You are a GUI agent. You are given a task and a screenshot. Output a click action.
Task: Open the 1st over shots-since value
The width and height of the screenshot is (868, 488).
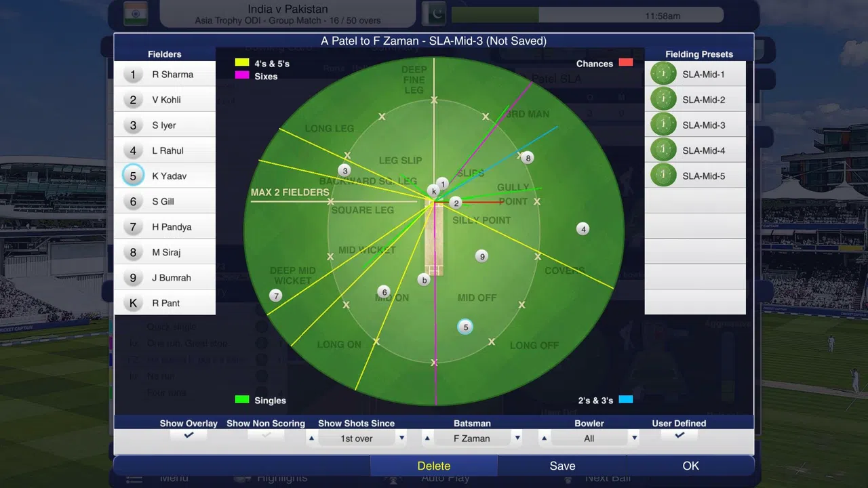coord(357,439)
